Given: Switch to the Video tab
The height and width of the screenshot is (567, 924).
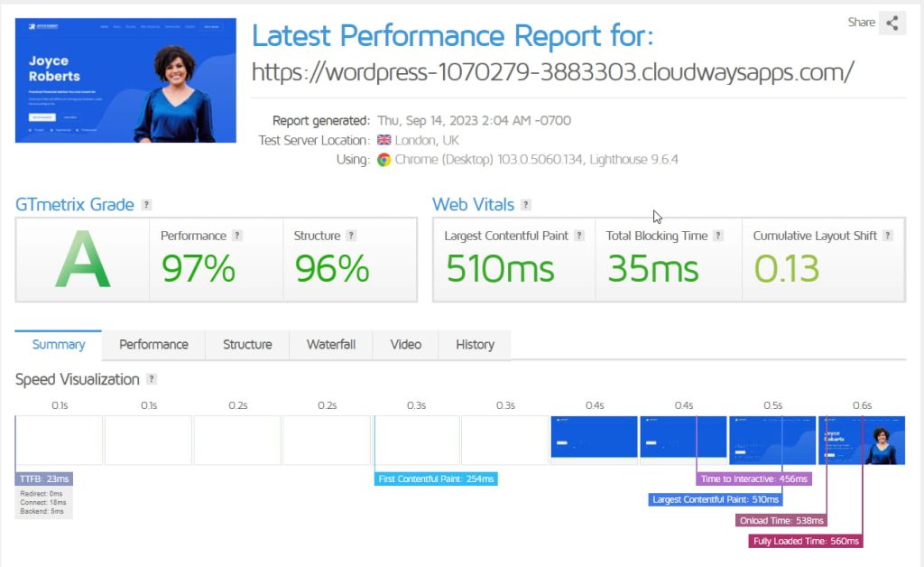Looking at the screenshot, I should [x=405, y=345].
